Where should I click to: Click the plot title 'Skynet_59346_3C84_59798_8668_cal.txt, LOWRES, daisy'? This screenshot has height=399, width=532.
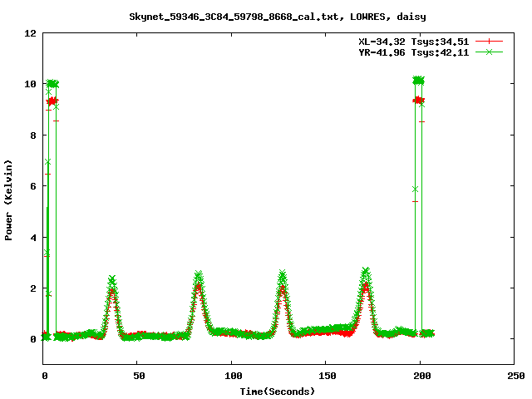278,17
